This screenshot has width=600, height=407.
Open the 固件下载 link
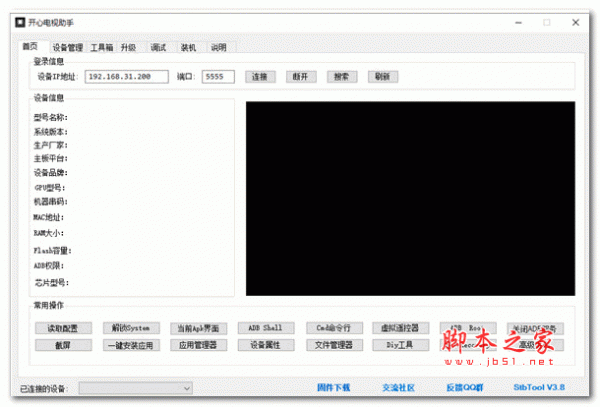(x=334, y=388)
